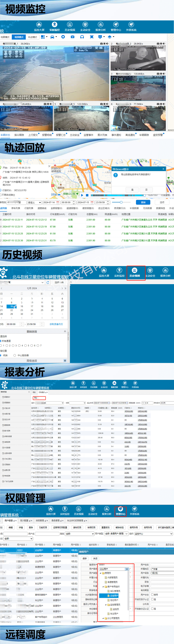This screenshot has width=174, height=644.
Task: Check the 禁用 user status checkbox
Action: (152, 595)
